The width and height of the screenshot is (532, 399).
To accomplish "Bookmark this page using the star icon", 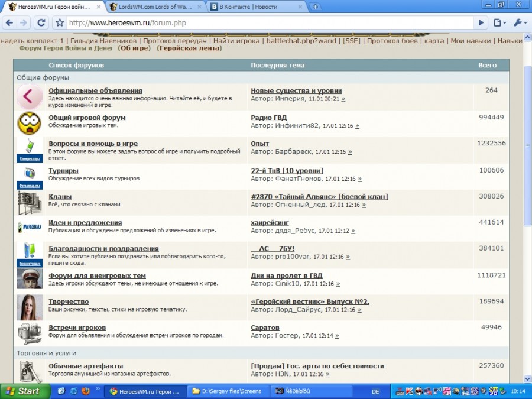I will [x=60, y=22].
